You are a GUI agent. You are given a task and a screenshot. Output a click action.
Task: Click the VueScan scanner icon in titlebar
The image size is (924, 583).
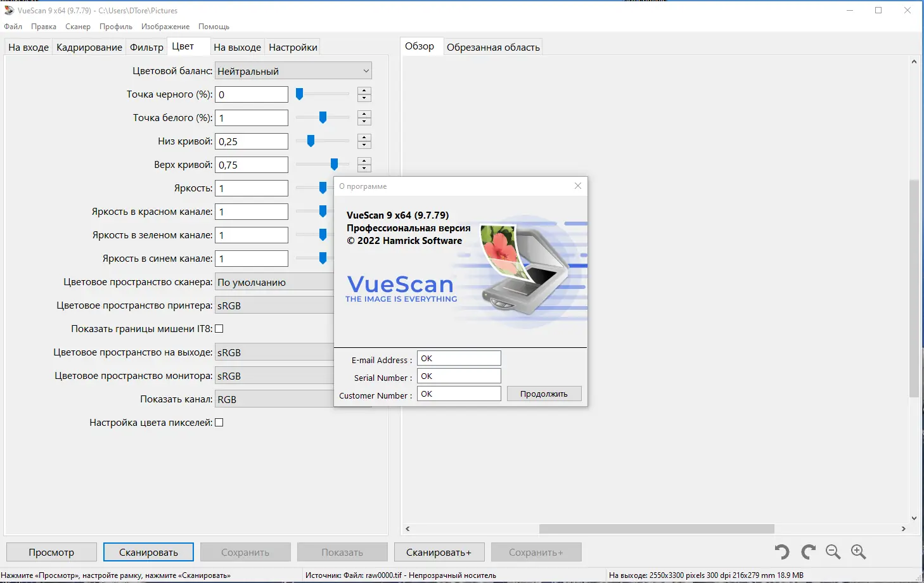pos(8,10)
